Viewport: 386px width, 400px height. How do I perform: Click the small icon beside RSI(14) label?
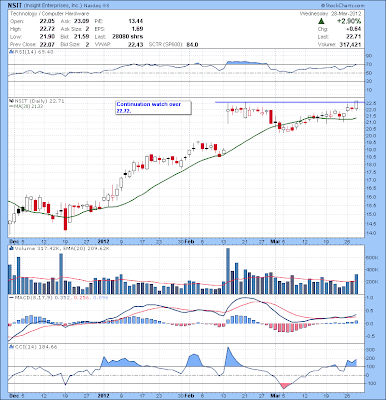[x=11, y=52]
